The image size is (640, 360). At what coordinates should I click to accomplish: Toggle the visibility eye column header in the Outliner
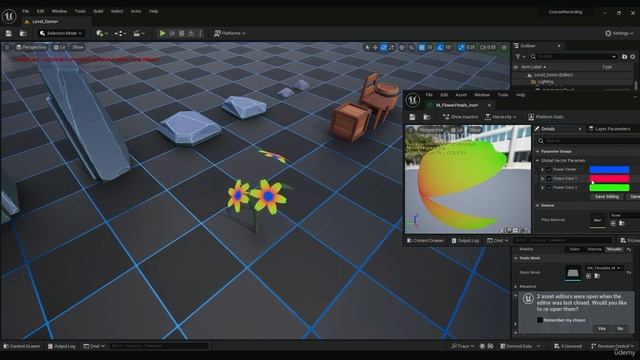[516, 67]
